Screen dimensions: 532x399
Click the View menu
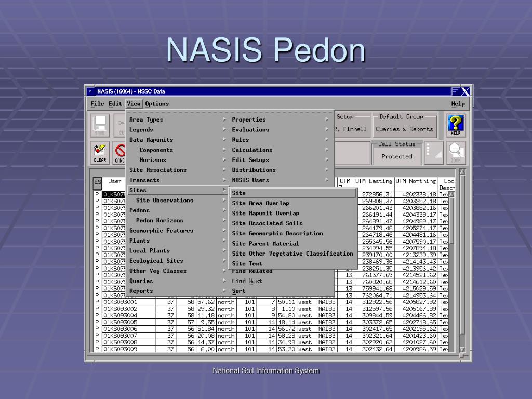[x=134, y=104]
